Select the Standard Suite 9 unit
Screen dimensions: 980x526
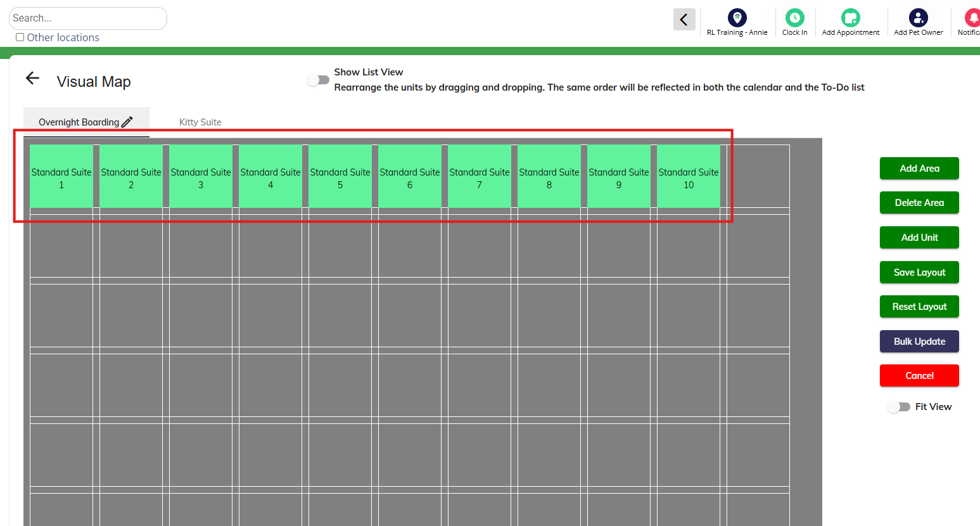click(619, 176)
